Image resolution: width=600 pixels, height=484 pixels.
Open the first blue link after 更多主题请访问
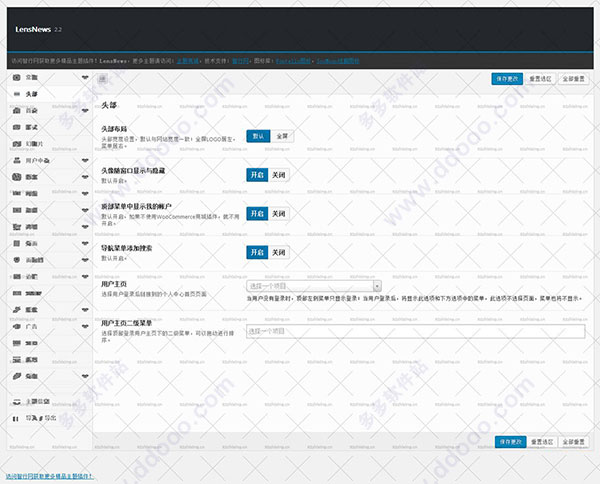[x=188, y=61]
